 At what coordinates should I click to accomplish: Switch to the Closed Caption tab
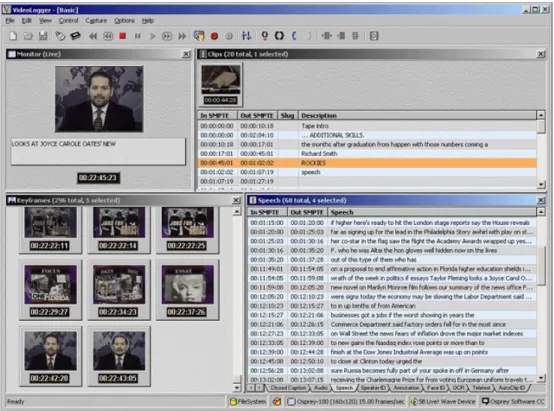pos(288,388)
